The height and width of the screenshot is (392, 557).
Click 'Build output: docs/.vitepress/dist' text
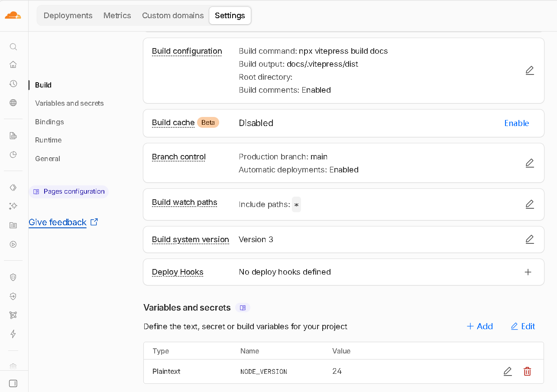click(x=298, y=64)
